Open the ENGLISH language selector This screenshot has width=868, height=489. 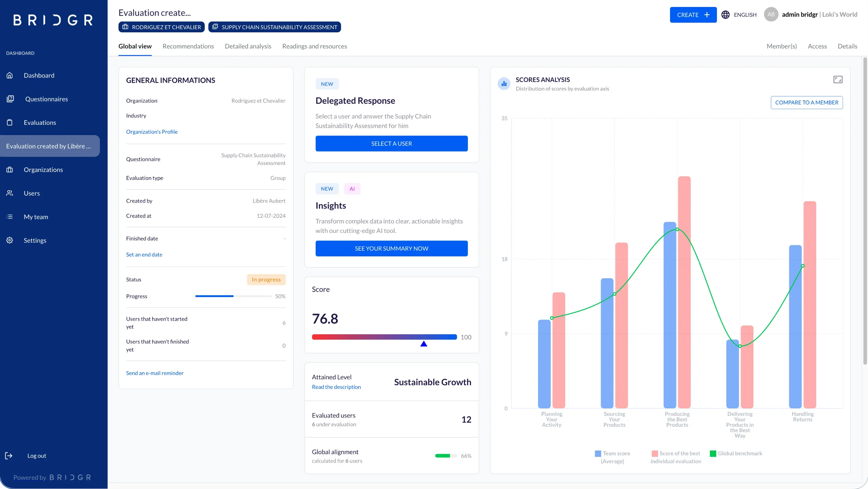click(x=739, y=15)
